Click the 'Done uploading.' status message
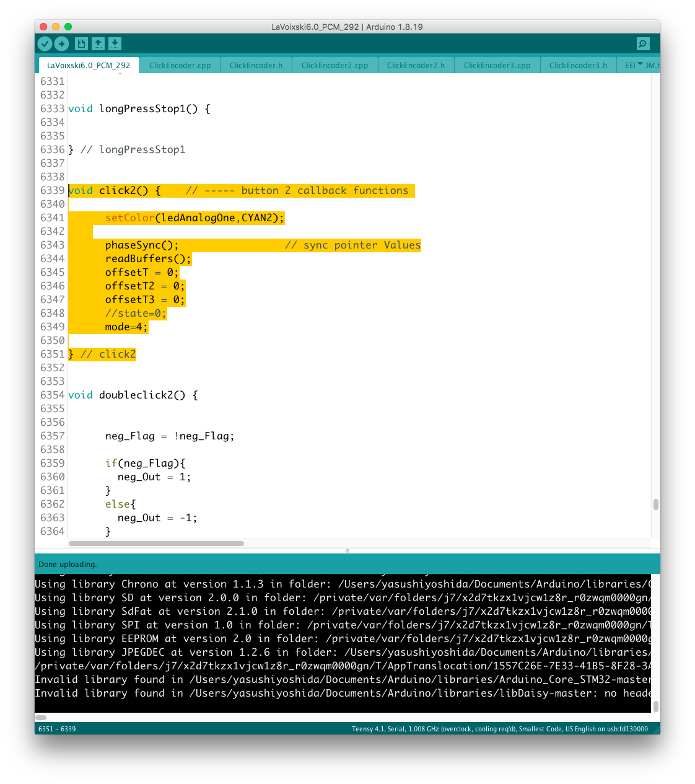The width and height of the screenshot is (695, 784). [x=68, y=564]
